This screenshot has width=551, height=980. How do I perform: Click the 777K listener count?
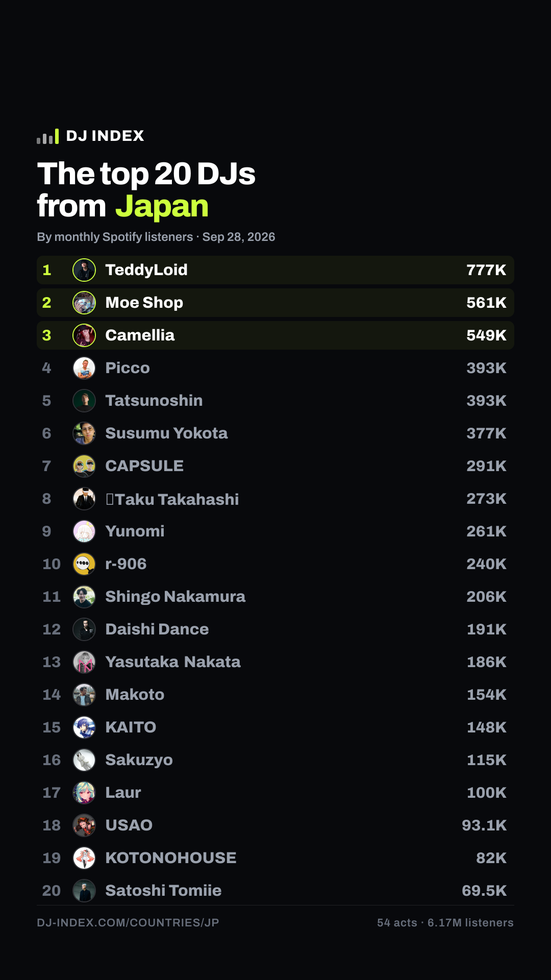click(x=486, y=270)
